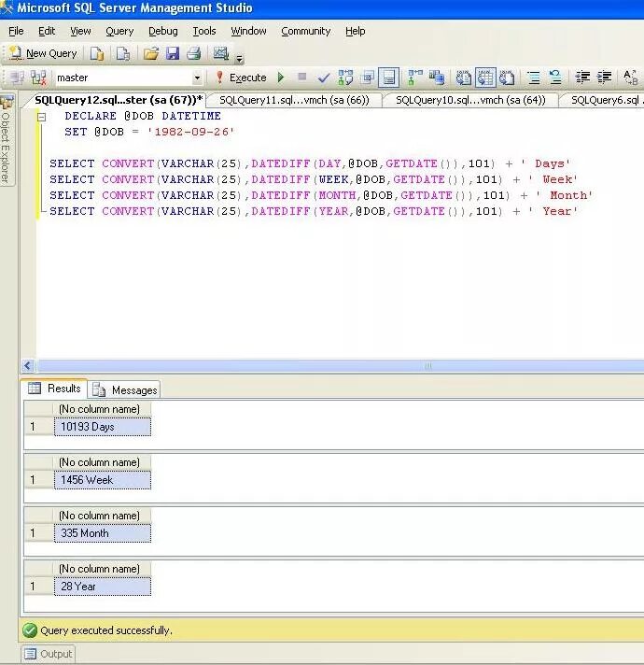Click the Cancel Executing Query stop icon

(x=302, y=78)
